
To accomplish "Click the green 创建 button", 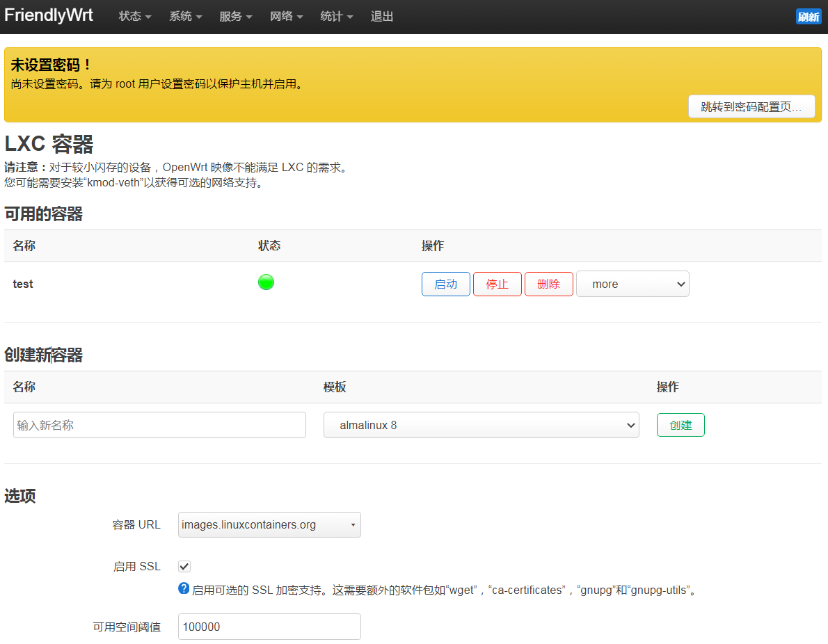I will pyautogui.click(x=680, y=425).
